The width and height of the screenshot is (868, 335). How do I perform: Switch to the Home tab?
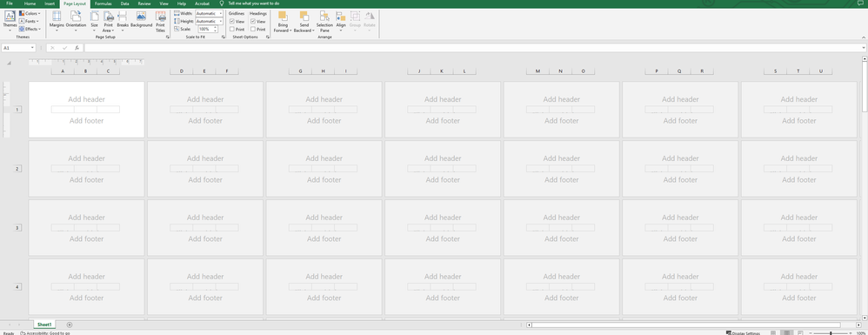tap(30, 3)
